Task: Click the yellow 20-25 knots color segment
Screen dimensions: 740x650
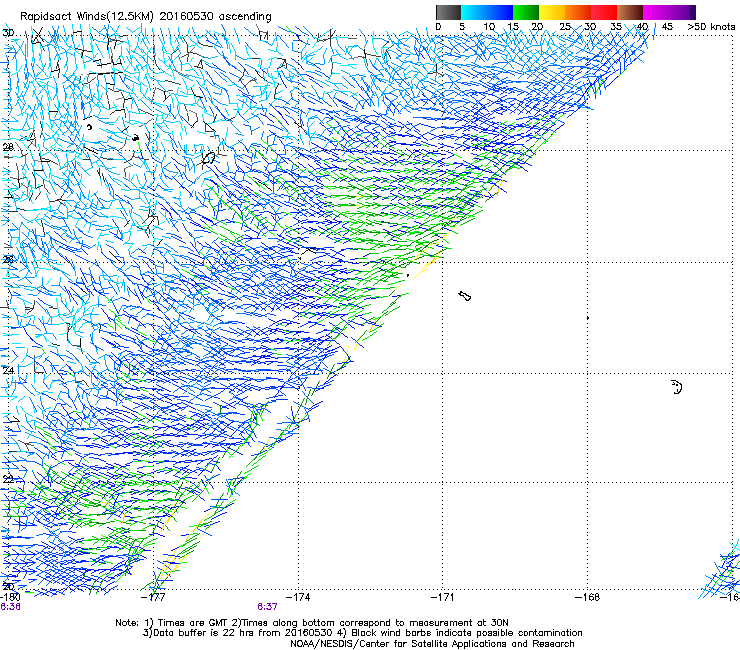Action: (x=552, y=12)
